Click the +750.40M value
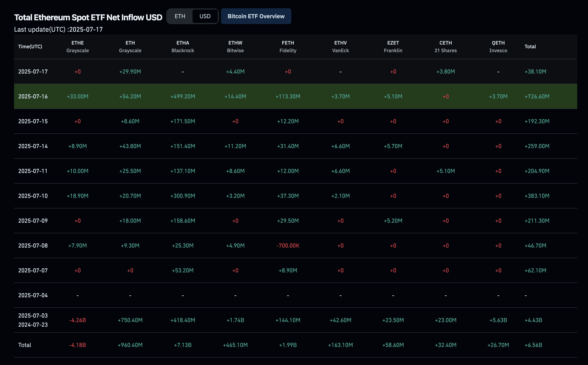The image size is (588, 365). click(130, 320)
